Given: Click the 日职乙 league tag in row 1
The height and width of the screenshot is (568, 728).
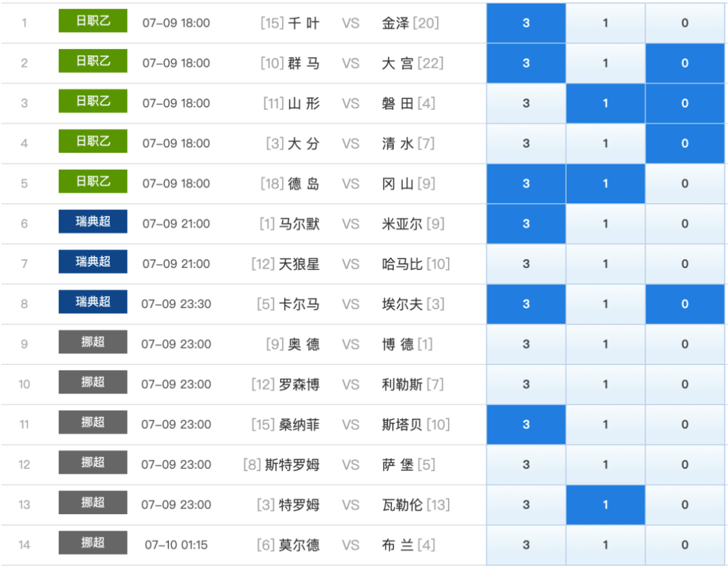Looking at the screenshot, I should [x=93, y=21].
